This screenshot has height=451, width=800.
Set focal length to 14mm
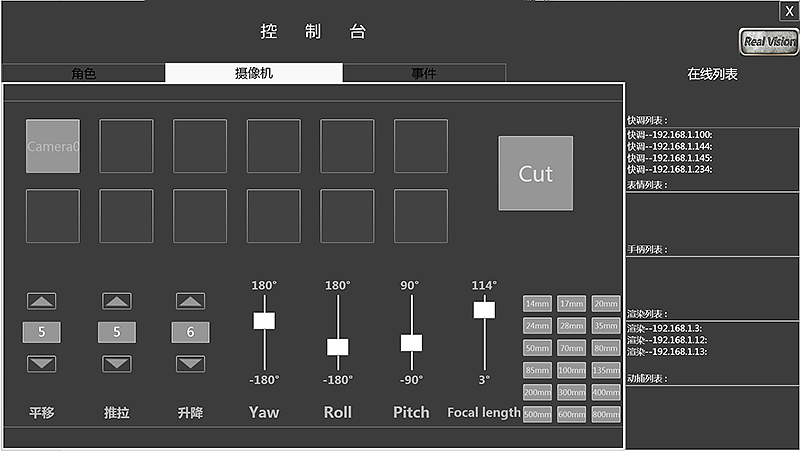[x=537, y=304]
